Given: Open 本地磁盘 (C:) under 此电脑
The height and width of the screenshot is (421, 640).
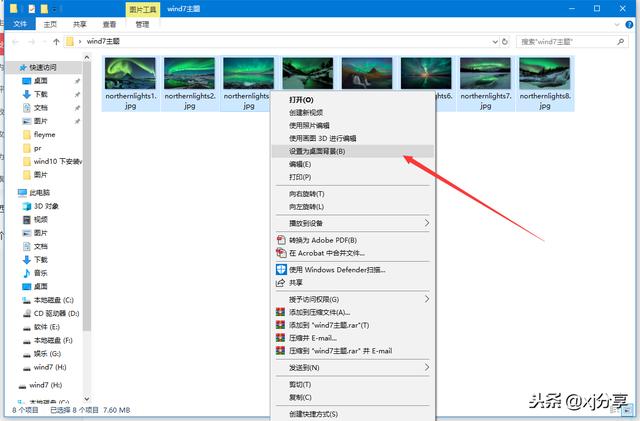Looking at the screenshot, I should (x=48, y=300).
